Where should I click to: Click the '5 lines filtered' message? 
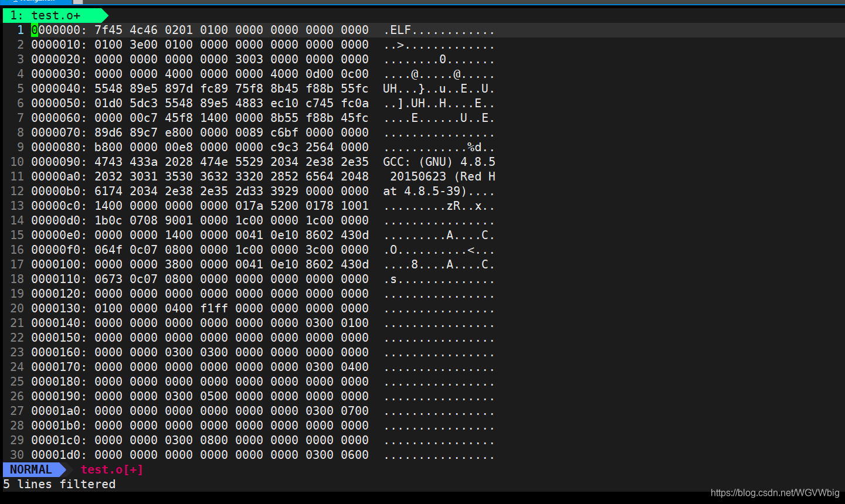(59, 484)
